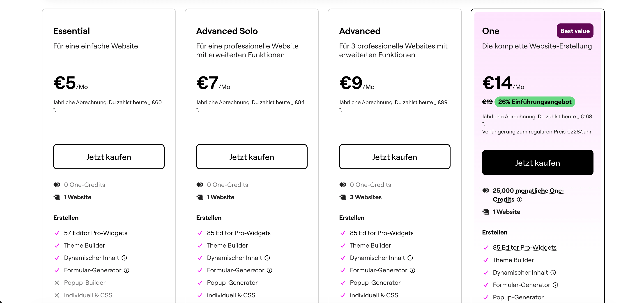The height and width of the screenshot is (303, 644).
Task: Click the 26% Einführungsangebot green badge
Action: [x=534, y=102]
